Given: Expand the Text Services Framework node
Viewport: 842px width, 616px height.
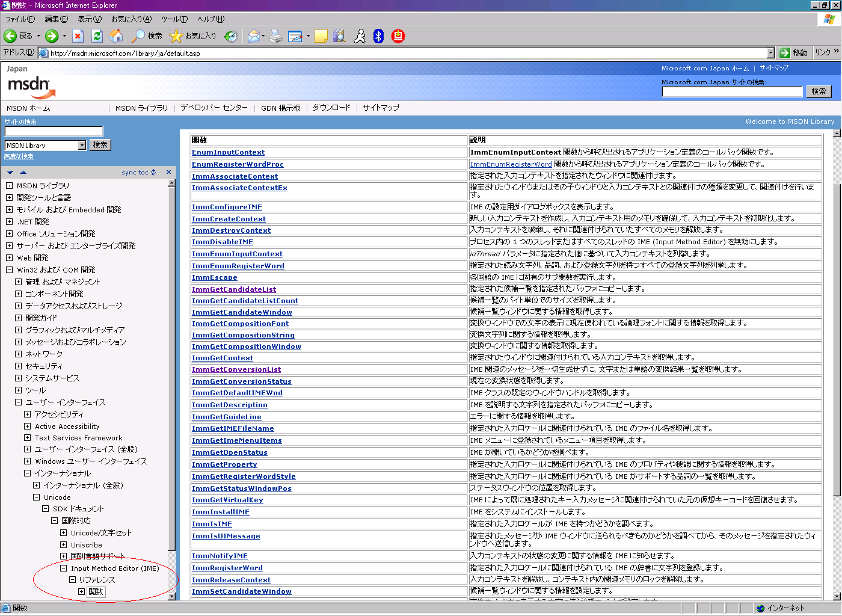Looking at the screenshot, I should point(27,437).
